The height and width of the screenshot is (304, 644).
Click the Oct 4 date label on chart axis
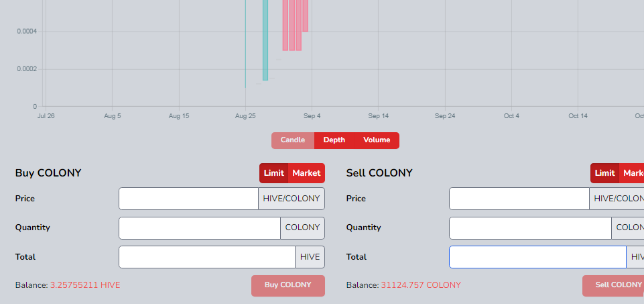pyautogui.click(x=511, y=116)
